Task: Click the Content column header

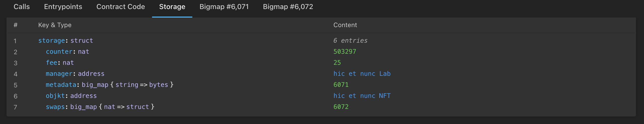Action: (x=345, y=25)
